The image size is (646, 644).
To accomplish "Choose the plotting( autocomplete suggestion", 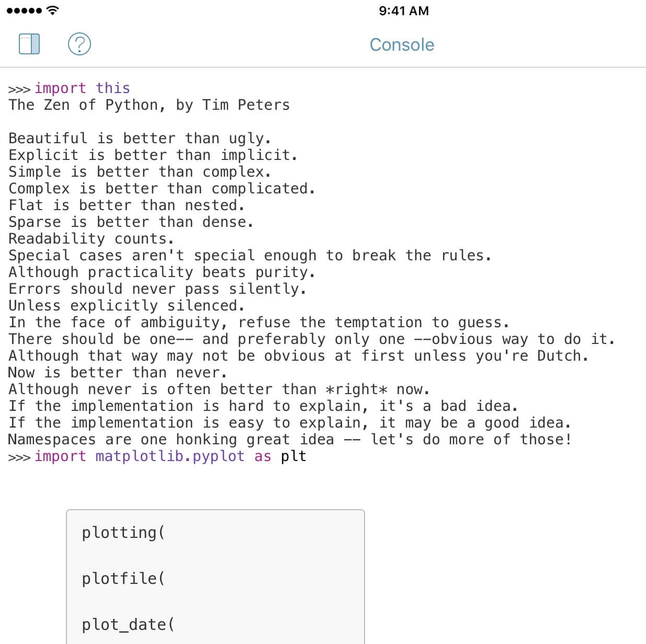I will (x=216, y=533).
